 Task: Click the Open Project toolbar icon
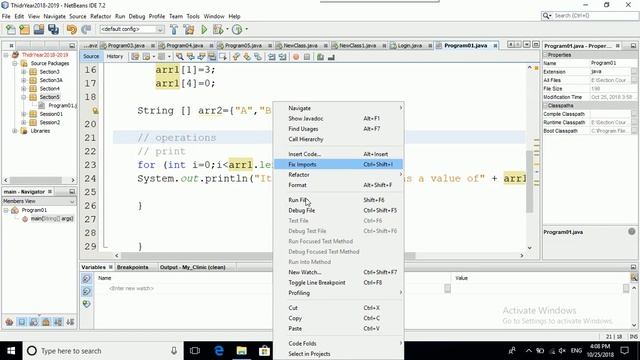click(39, 29)
